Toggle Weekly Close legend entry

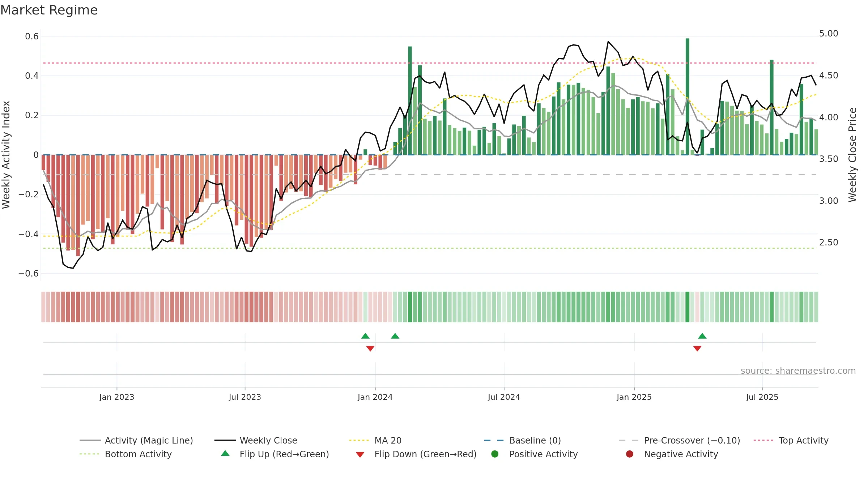coord(256,440)
